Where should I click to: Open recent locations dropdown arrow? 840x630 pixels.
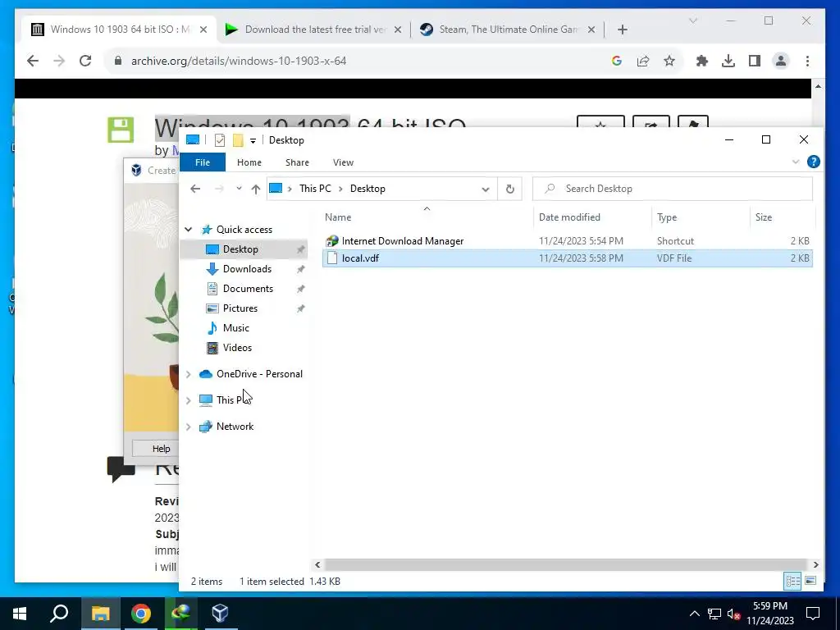(239, 189)
